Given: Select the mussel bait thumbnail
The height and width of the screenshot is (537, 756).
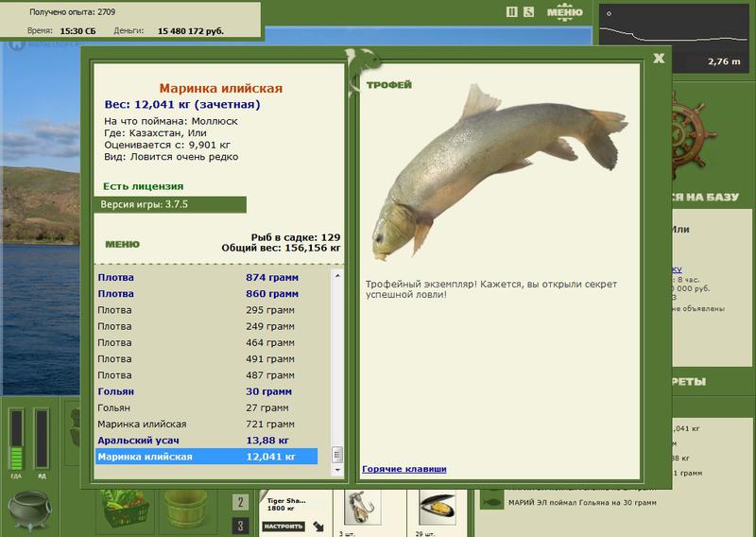Looking at the screenshot, I should click(x=437, y=508).
